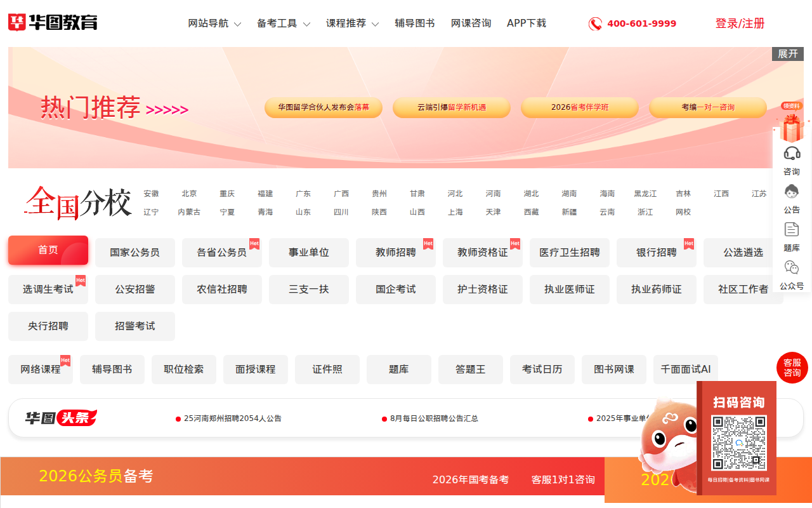This screenshot has width=812, height=508.
Task: Click 展开 to expand the banner
Action: pyautogui.click(x=788, y=54)
